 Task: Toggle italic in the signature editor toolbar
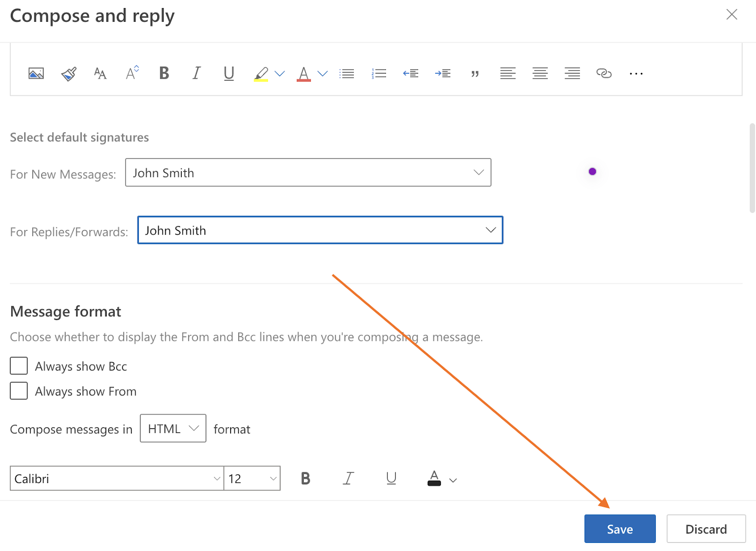pos(197,73)
